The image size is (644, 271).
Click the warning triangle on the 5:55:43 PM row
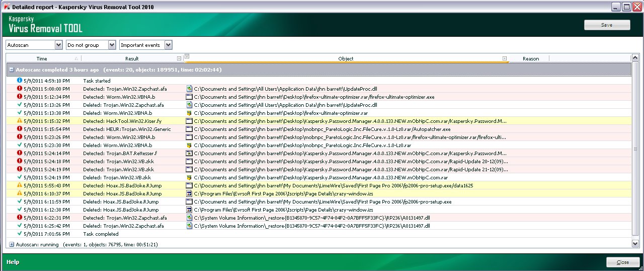coord(20,185)
